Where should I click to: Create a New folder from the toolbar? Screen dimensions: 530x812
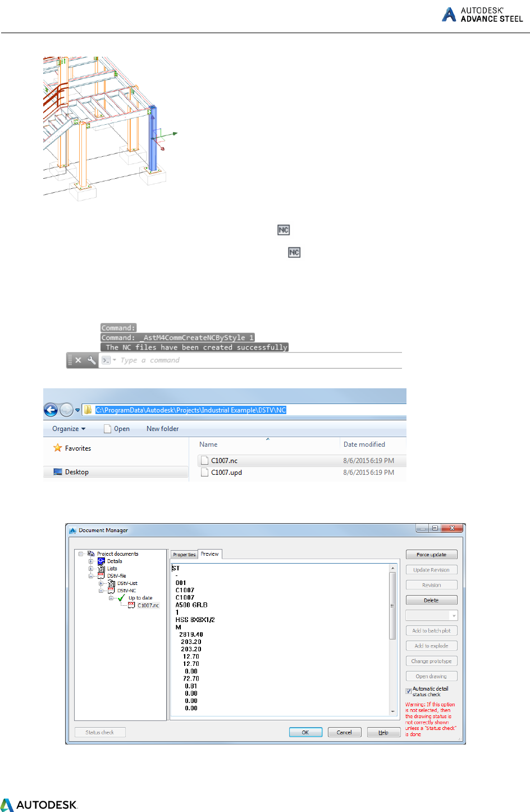pyautogui.click(x=163, y=429)
